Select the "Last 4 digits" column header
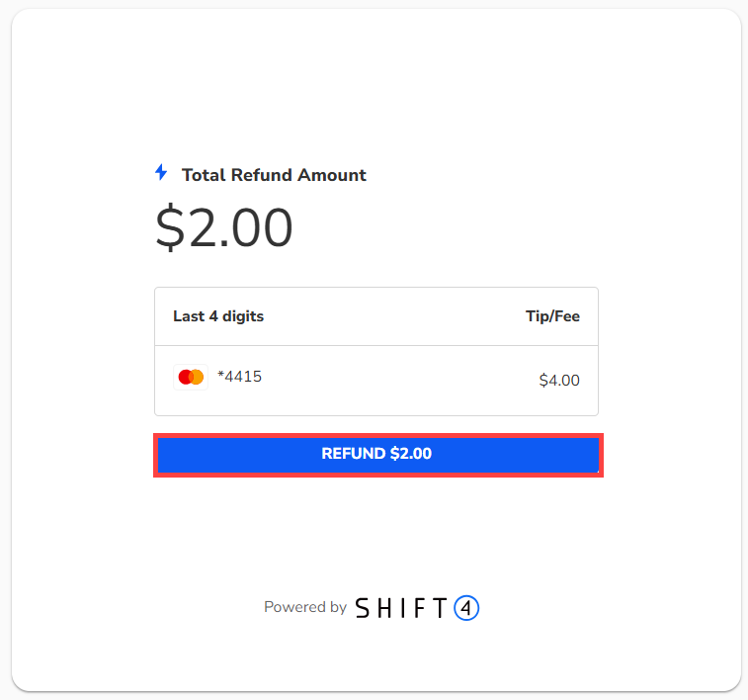The width and height of the screenshot is (748, 700). [218, 316]
